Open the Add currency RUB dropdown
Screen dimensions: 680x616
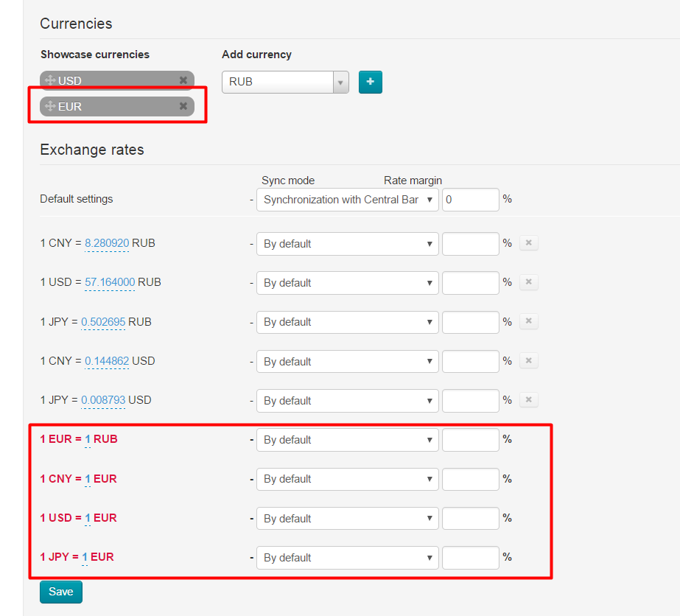tap(285, 82)
